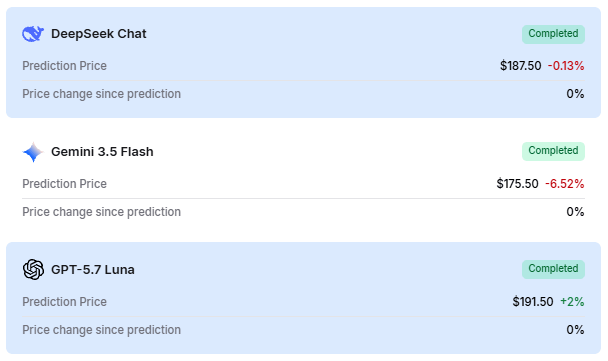Click the +2% green percentage change
Screen dimensions: 608x361
click(x=572, y=302)
